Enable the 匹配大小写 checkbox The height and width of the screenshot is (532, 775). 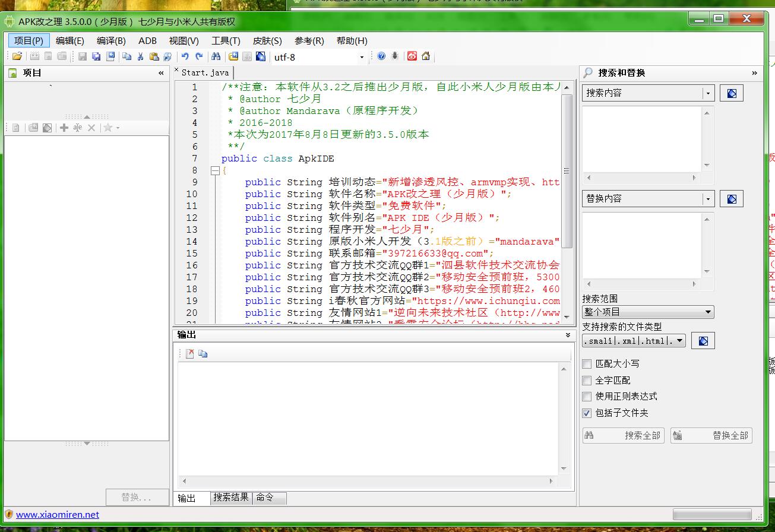click(587, 364)
